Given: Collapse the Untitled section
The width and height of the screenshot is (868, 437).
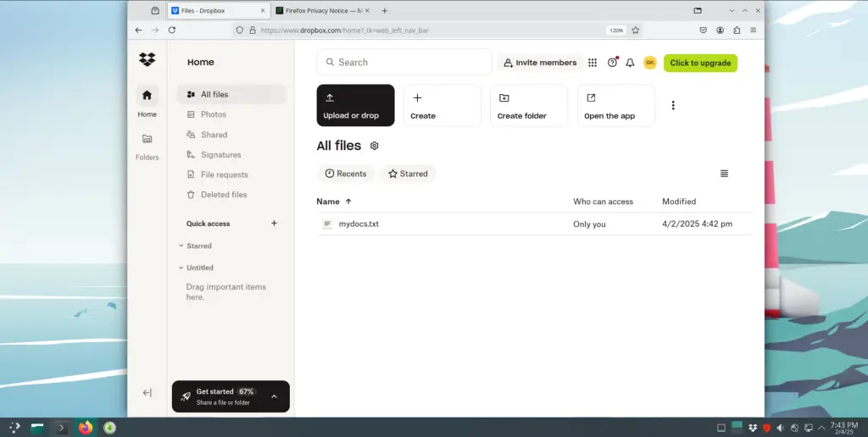Looking at the screenshot, I should pos(181,267).
